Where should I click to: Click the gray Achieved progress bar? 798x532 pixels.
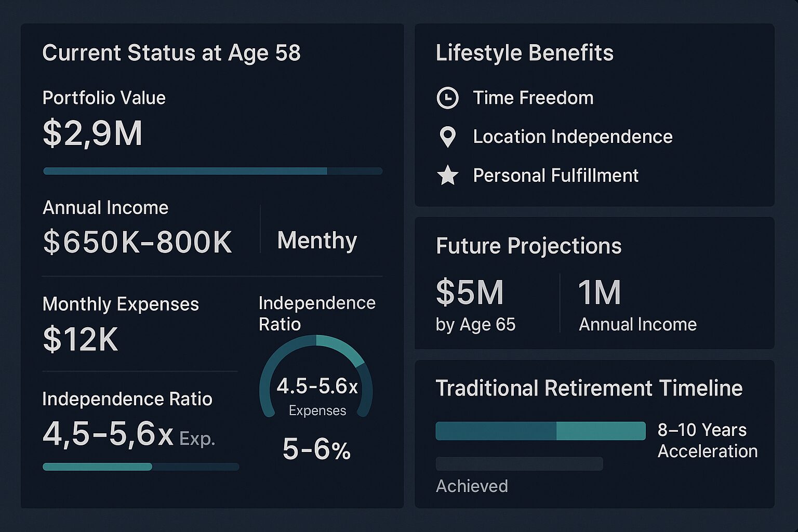click(519, 463)
